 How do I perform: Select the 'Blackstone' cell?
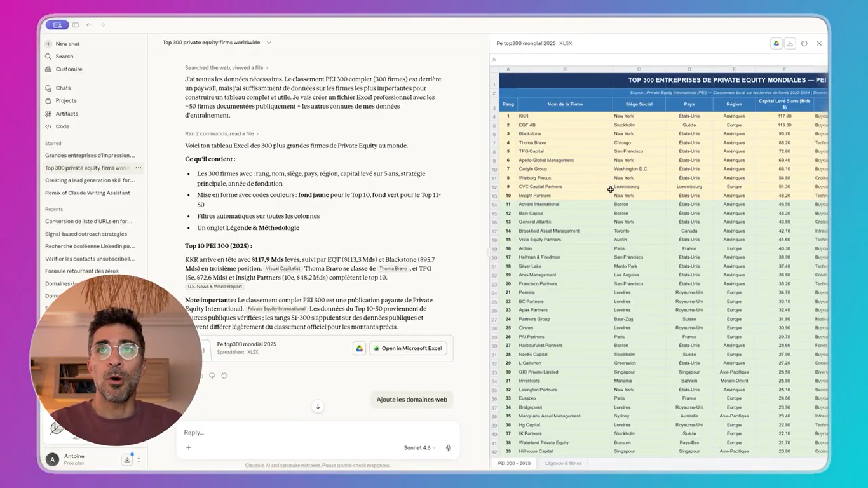(x=565, y=134)
